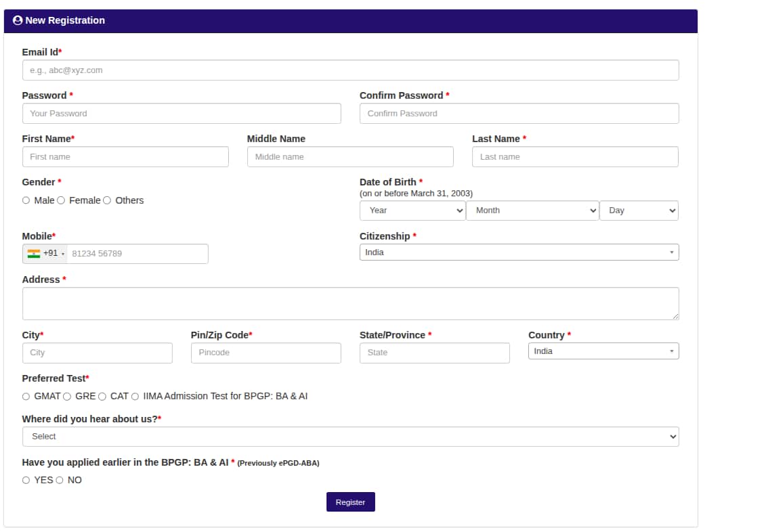Select GMAT as preferred test
The width and height of the screenshot is (766, 532).
pos(26,397)
